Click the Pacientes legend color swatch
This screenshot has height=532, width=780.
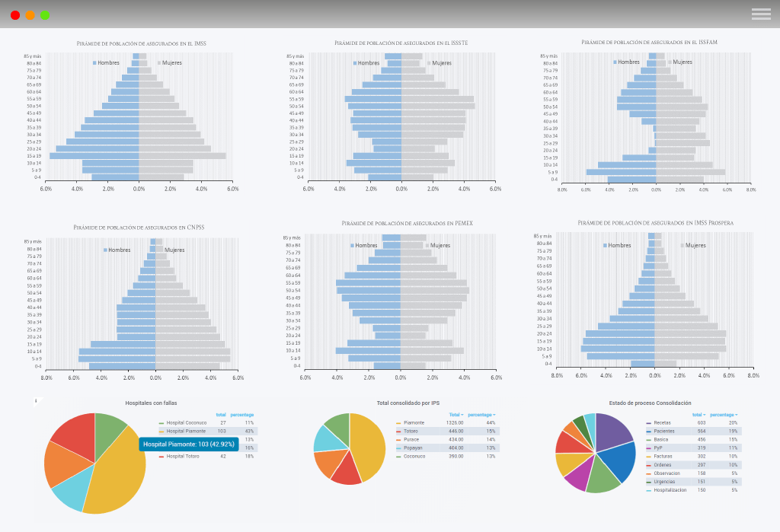[x=648, y=431]
